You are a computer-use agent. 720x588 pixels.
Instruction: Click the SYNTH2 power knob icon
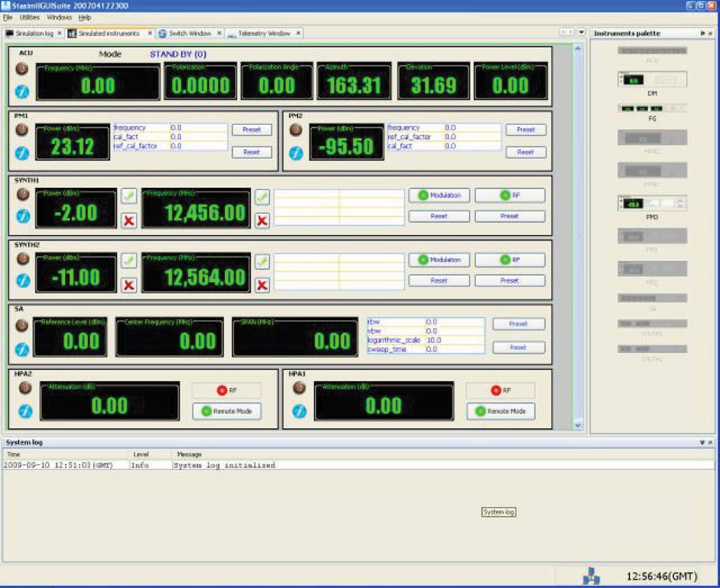click(23, 259)
